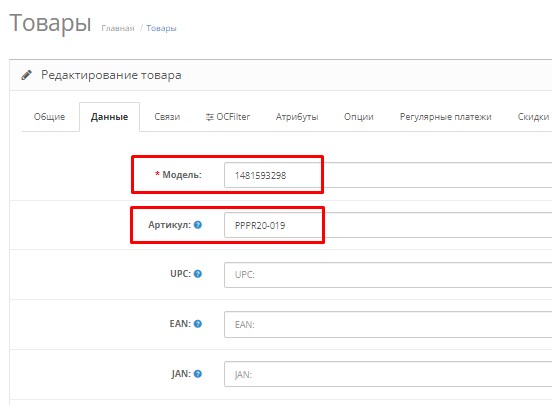Click the help icon next to Артикул
Image resolution: width=552 pixels, height=405 pixels.
[198, 225]
